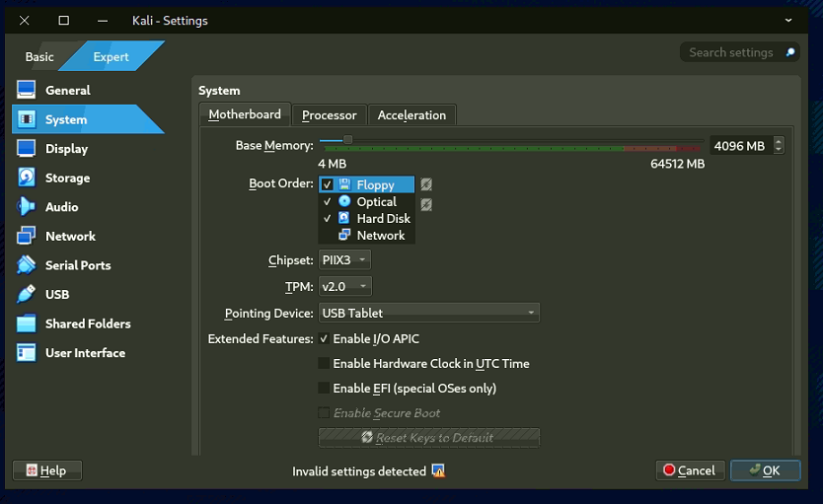Click the Search settings input field
Viewport: 823px width, 504px height.
pos(731,52)
